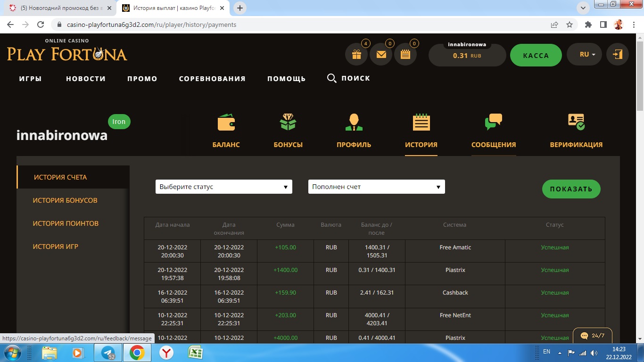The width and height of the screenshot is (644, 362).
Task: Click the browser back arrow
Action: 10,25
